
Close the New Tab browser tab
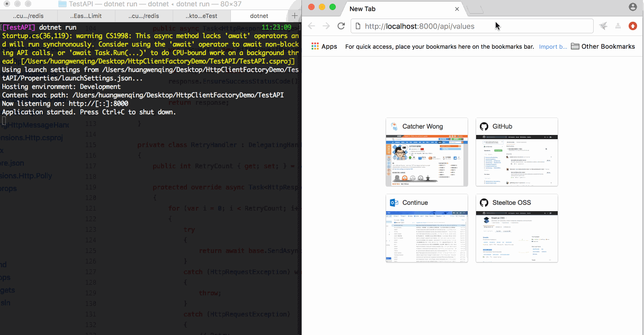tap(457, 9)
